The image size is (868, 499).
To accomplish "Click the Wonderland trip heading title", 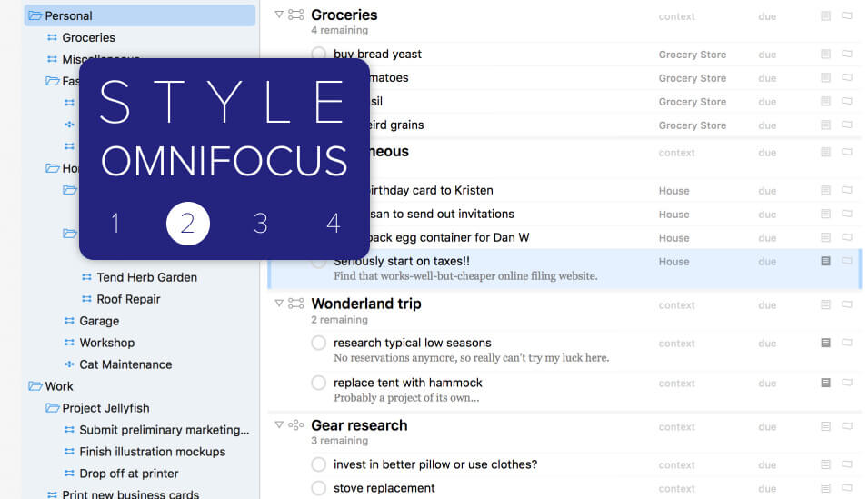I will coord(366,304).
